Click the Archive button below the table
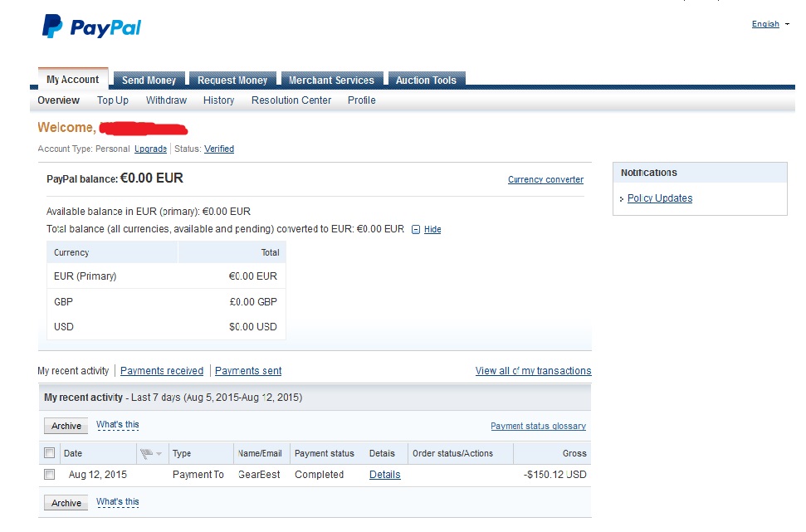The image size is (806, 532). point(66,503)
